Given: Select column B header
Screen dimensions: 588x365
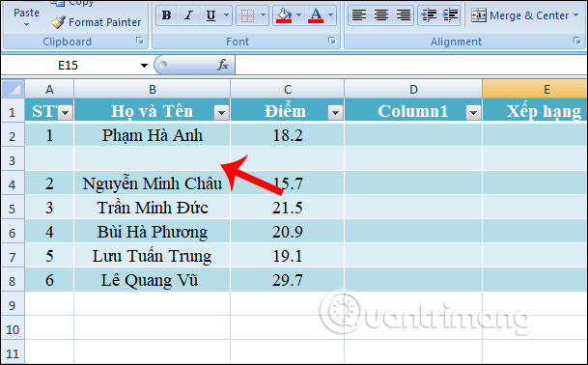Looking at the screenshot, I should pyautogui.click(x=153, y=89).
